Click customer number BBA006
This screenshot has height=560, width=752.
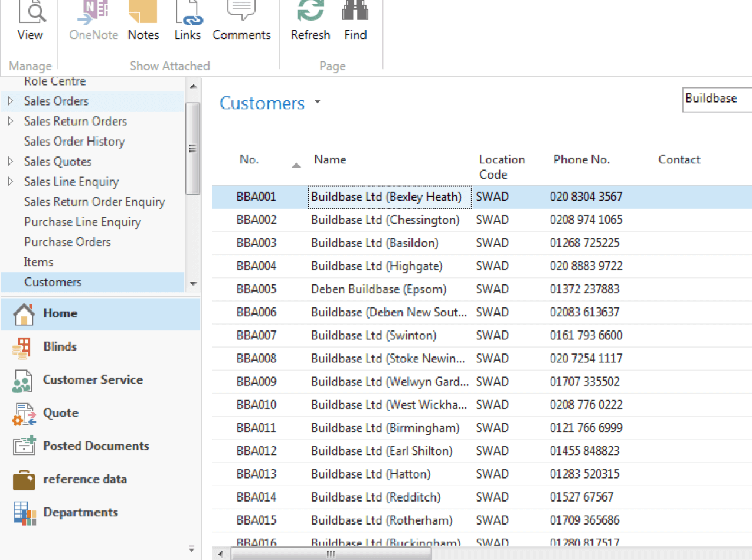pyautogui.click(x=256, y=312)
